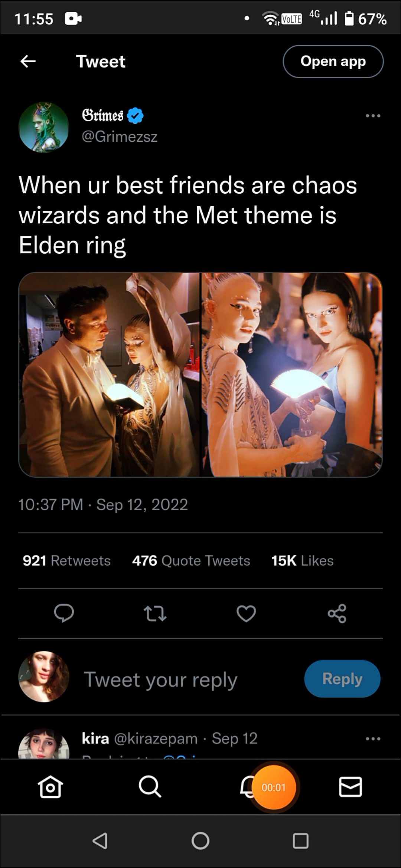The image size is (401, 868).
Task: Open the Messages envelope tab
Action: tap(351, 787)
